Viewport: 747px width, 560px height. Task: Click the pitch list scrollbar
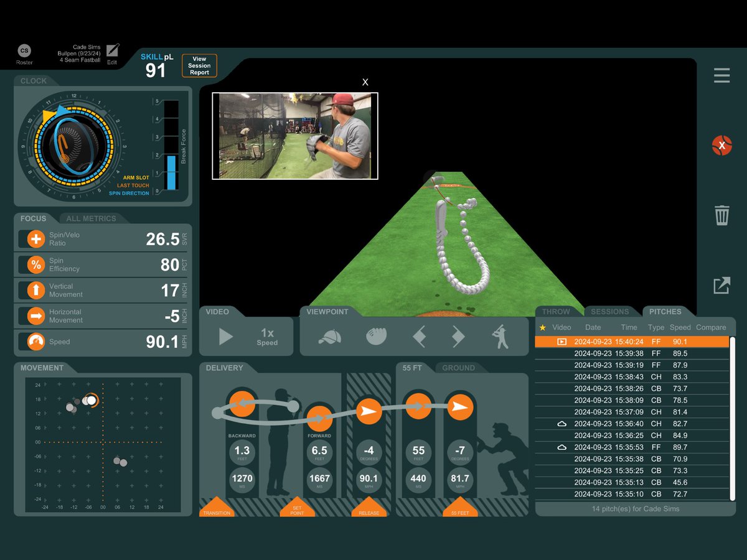click(733, 418)
